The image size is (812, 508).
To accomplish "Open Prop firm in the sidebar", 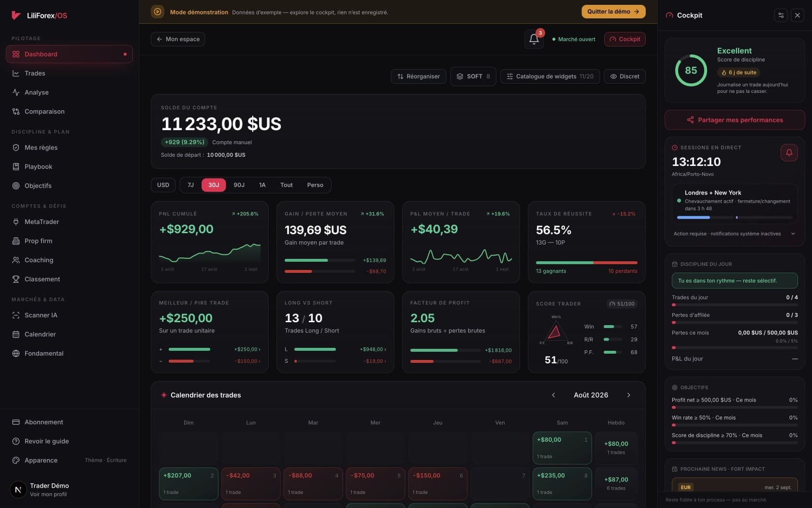I will coord(69,241).
